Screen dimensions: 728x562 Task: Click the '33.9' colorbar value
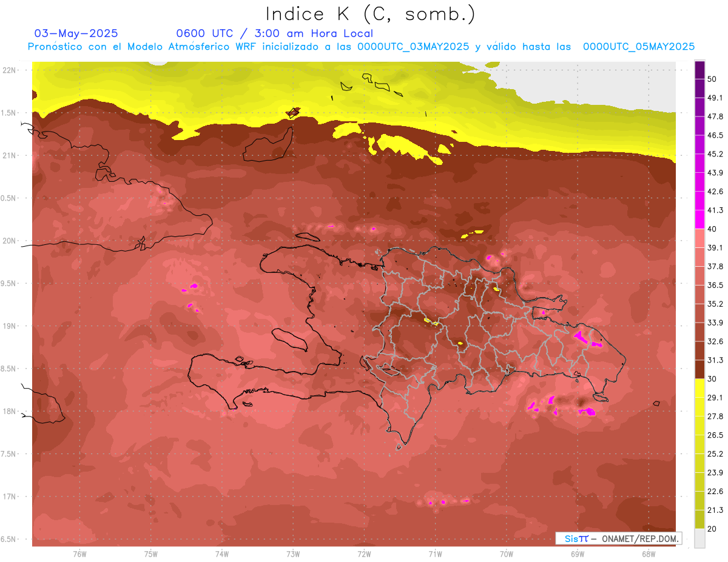pyautogui.click(x=715, y=323)
